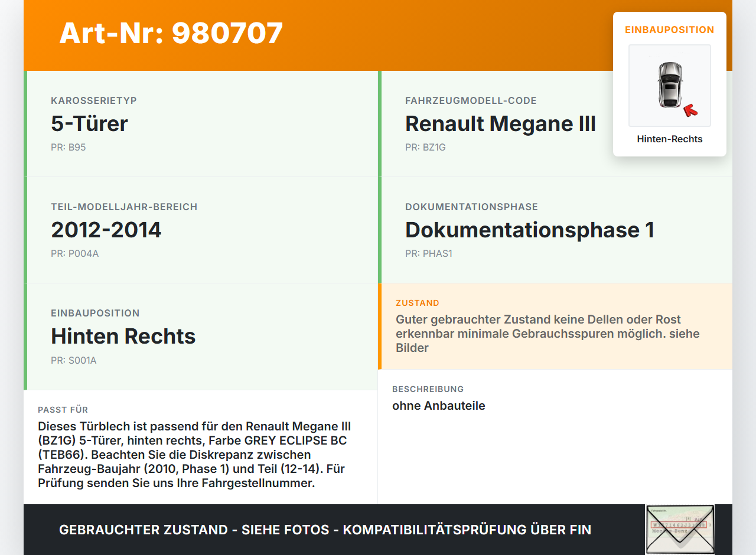
Task: Click the Renault Megane III title text
Action: [500, 124]
